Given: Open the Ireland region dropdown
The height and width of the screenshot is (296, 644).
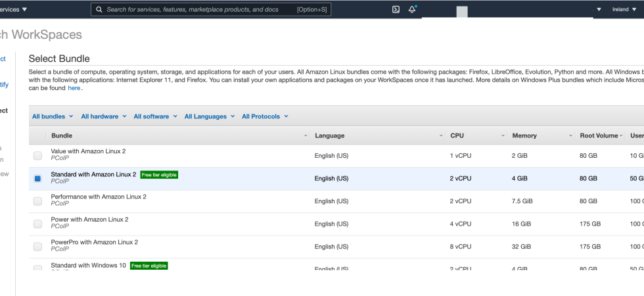Looking at the screenshot, I should pos(624,9).
